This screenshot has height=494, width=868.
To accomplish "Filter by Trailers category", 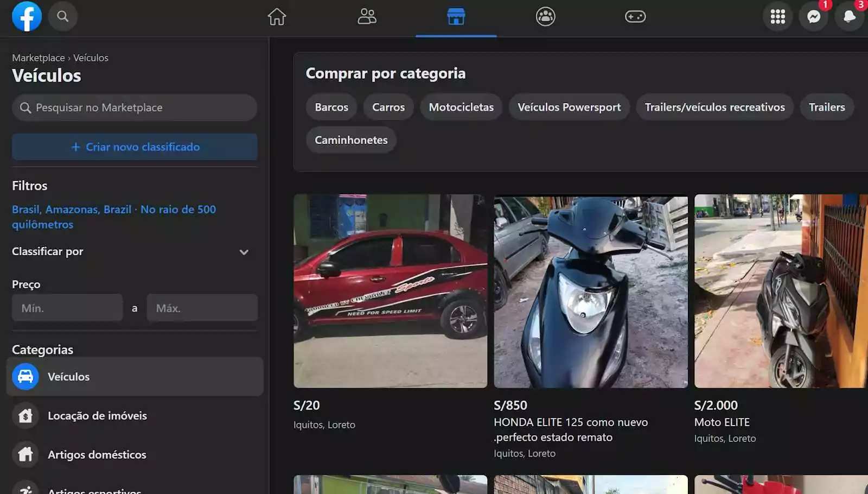I will click(827, 107).
